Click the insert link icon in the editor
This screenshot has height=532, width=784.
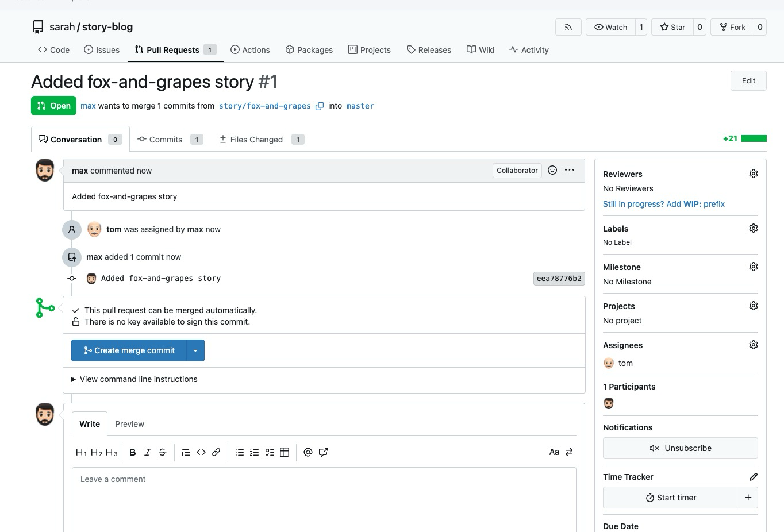click(x=216, y=452)
